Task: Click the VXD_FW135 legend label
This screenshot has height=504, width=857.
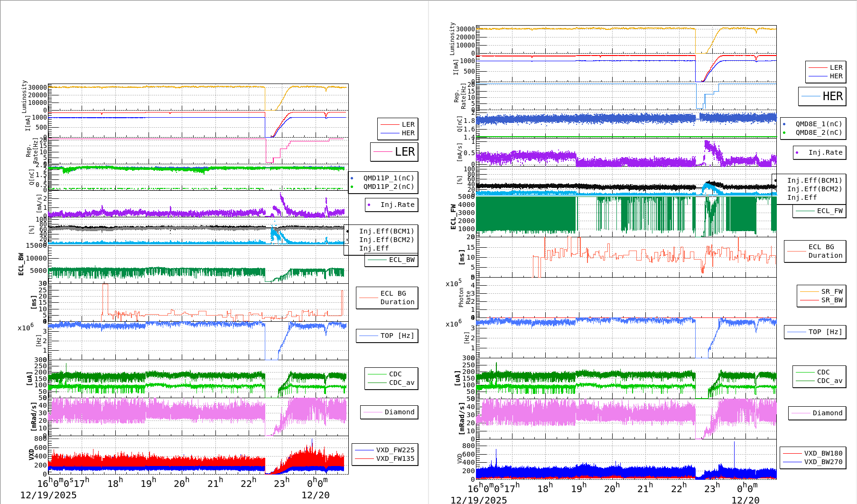Action: tap(395, 458)
